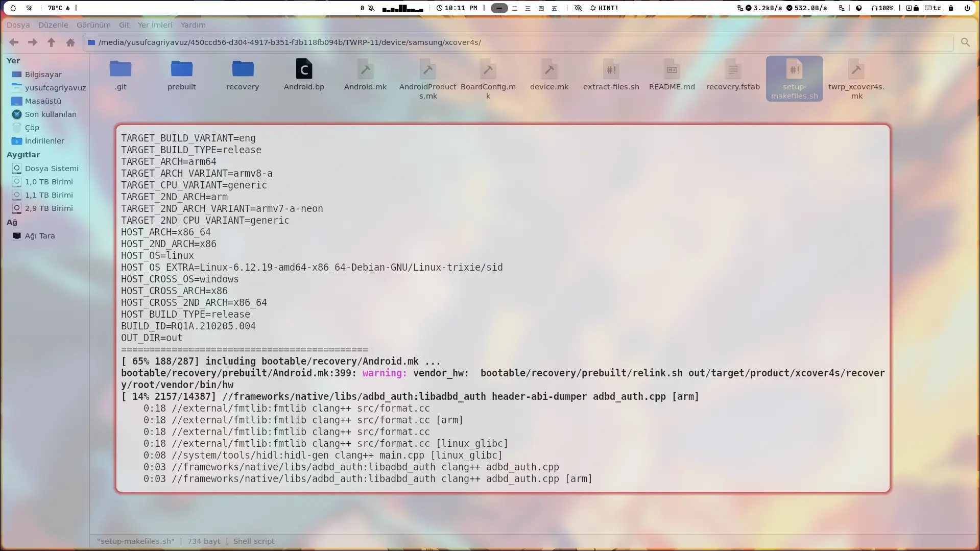Switch to workspace 一
The height and width of the screenshot is (551, 980).
[499, 8]
